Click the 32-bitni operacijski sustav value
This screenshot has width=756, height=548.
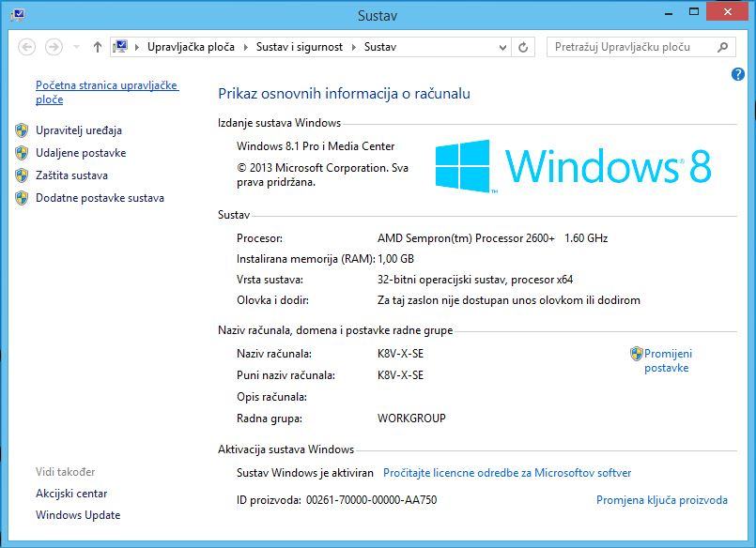click(475, 280)
